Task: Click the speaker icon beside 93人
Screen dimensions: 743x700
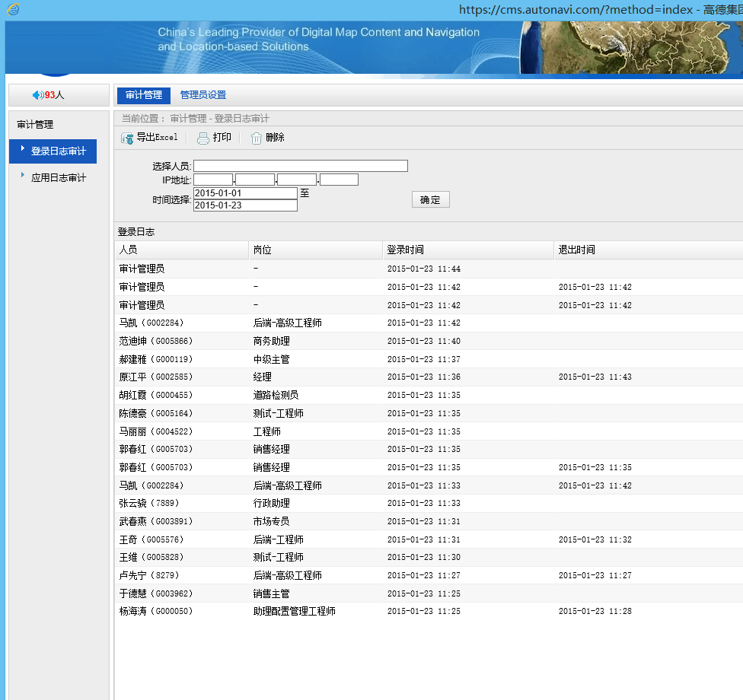Action: click(x=38, y=95)
